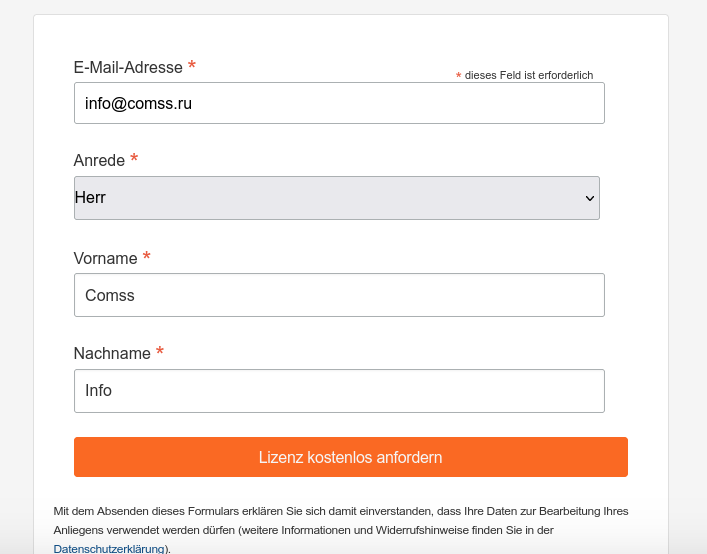Focus the E-Mail-Adresse field with info@comss.ru

(339, 103)
